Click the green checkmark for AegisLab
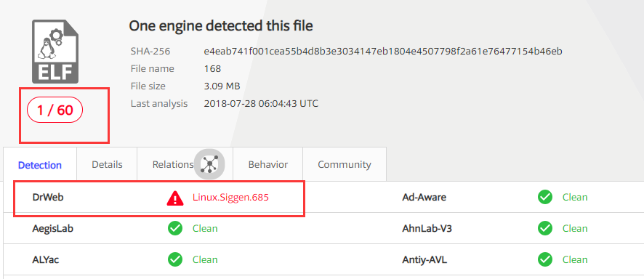The height and width of the screenshot is (279, 644). tap(175, 229)
